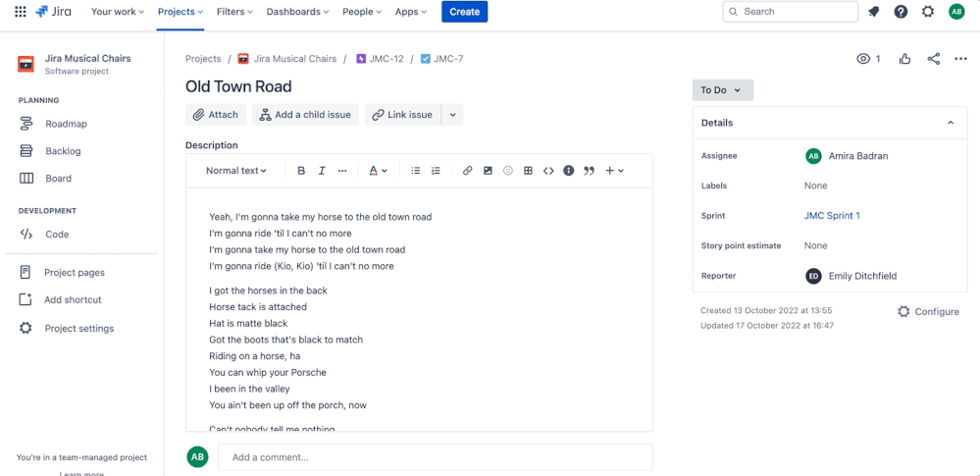
Task: Open the text color picker
Action: pyautogui.click(x=378, y=170)
